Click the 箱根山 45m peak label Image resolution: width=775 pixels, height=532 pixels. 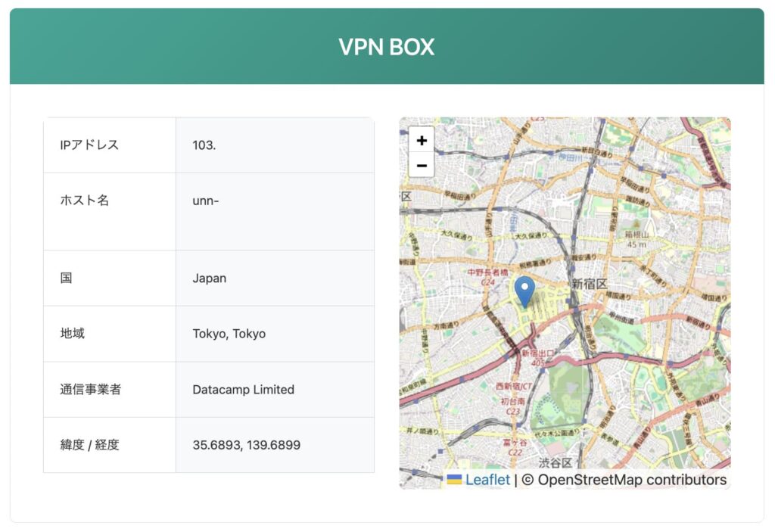coord(636,239)
